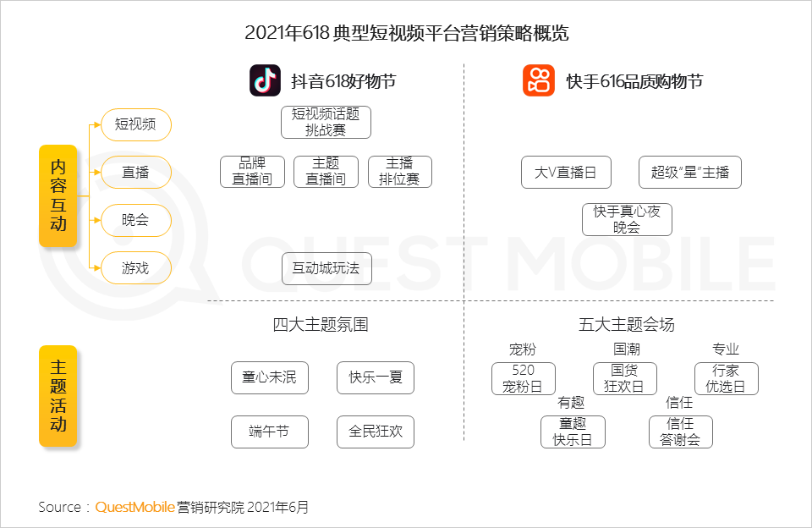Select the 品牌直播间 box
This screenshot has height=528, width=812.
coord(252,172)
